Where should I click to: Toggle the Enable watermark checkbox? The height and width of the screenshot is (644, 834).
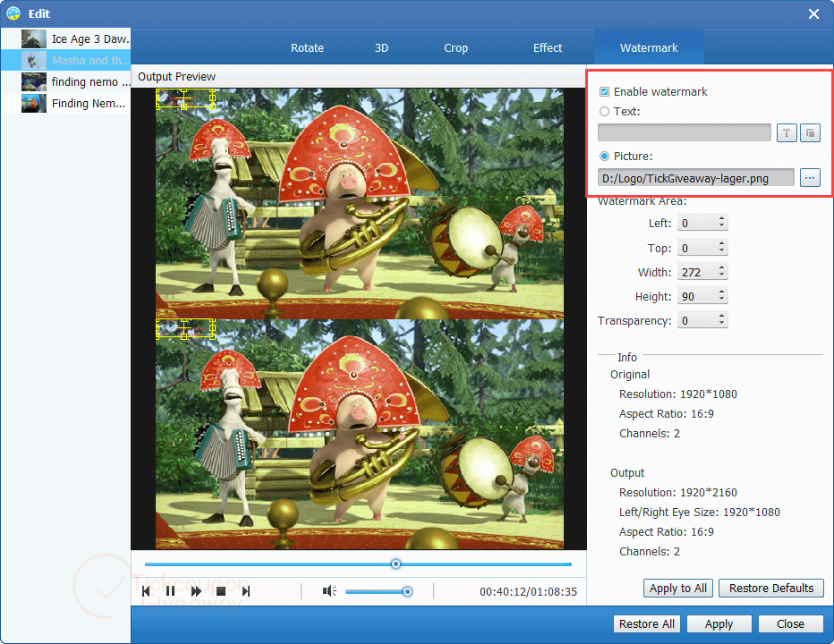(604, 91)
